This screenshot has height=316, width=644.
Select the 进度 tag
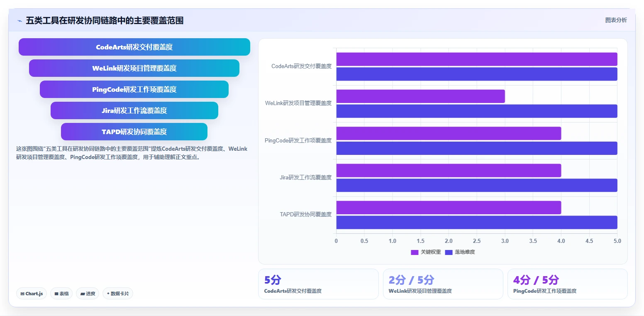point(88,294)
